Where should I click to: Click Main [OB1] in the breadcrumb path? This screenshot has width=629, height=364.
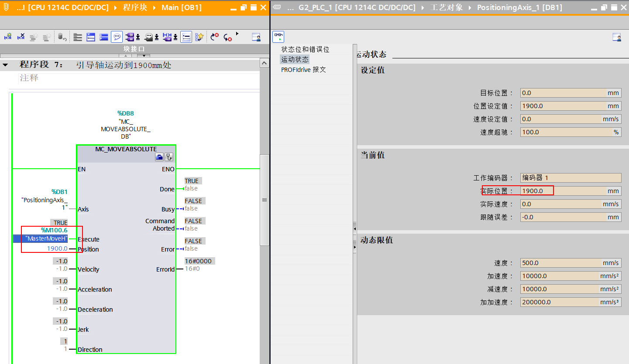(181, 7)
